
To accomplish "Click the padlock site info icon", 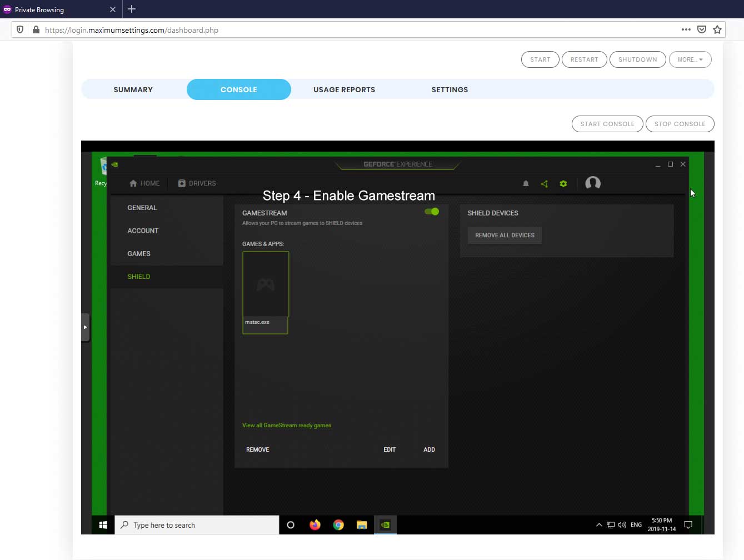I will [x=36, y=30].
